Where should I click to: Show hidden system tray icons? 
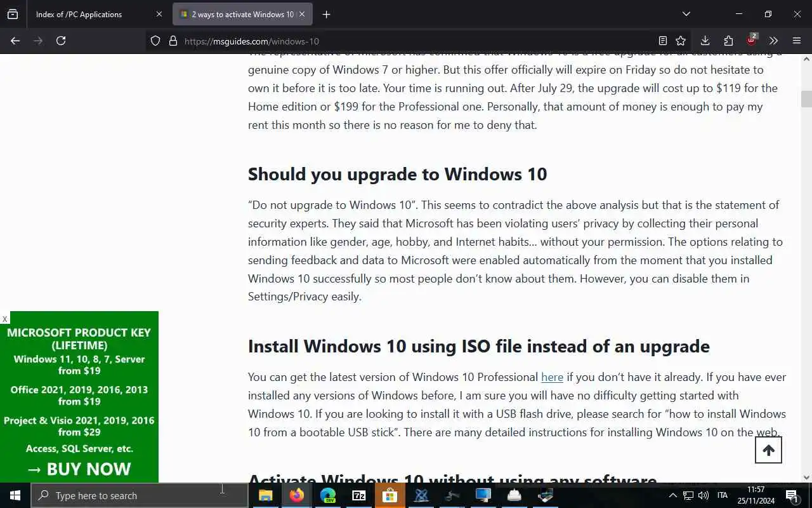pyautogui.click(x=672, y=495)
